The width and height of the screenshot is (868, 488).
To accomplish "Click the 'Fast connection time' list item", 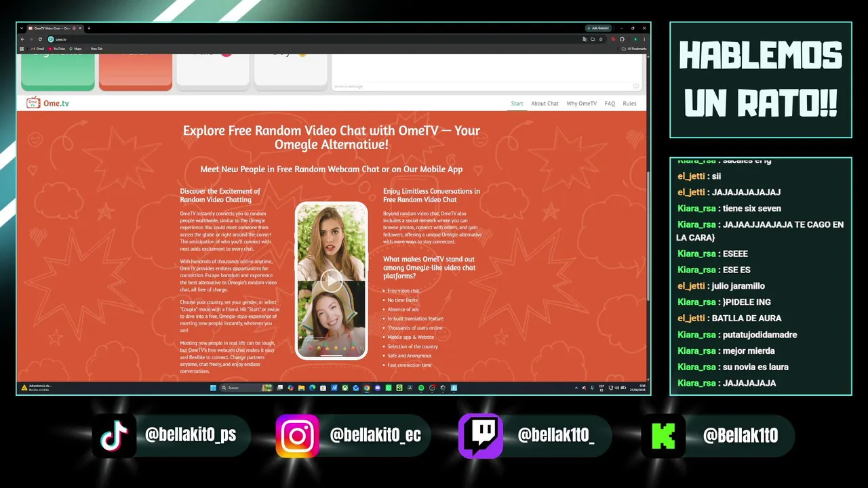I will pos(409,365).
